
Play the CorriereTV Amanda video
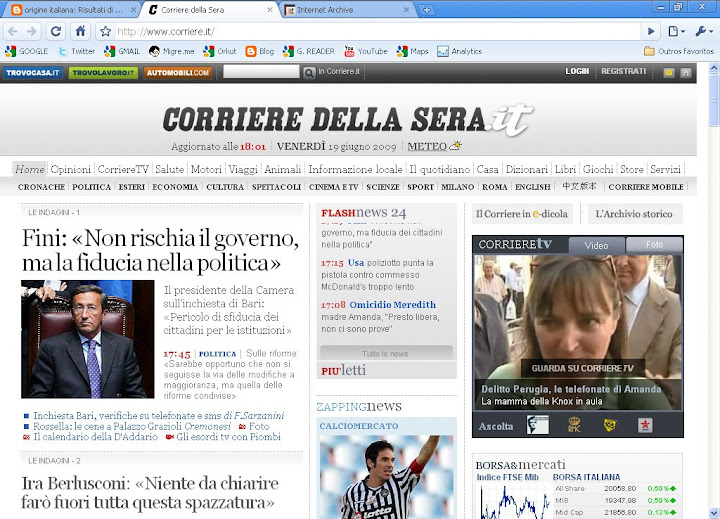point(578,333)
